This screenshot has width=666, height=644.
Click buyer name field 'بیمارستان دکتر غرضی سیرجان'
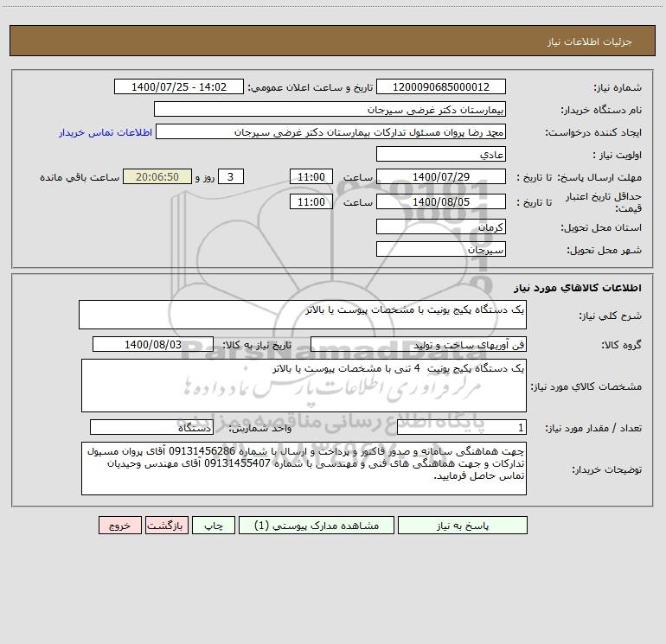click(x=330, y=109)
